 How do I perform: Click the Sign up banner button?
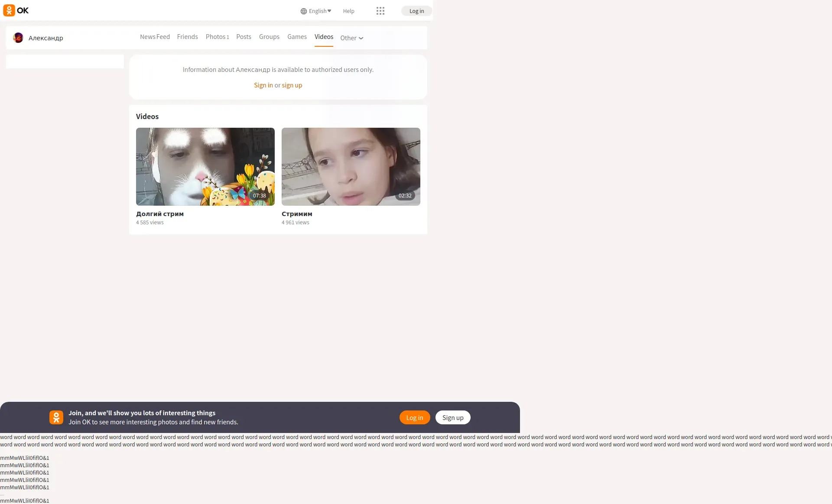click(x=452, y=417)
